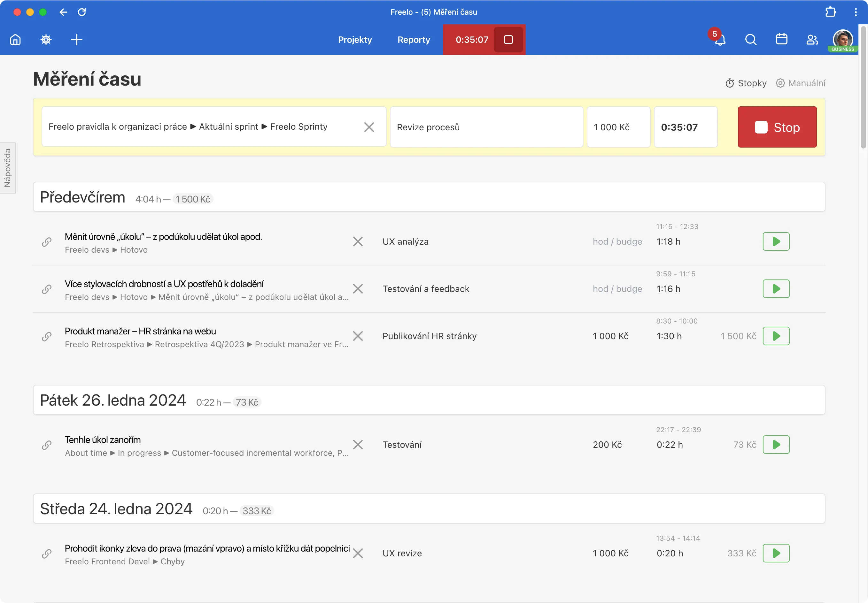Open task 'Měnit úrovně „úkolu" – z podúkolu udělat úkol apod.'
Image resolution: width=868 pixels, height=603 pixels.
[163, 237]
